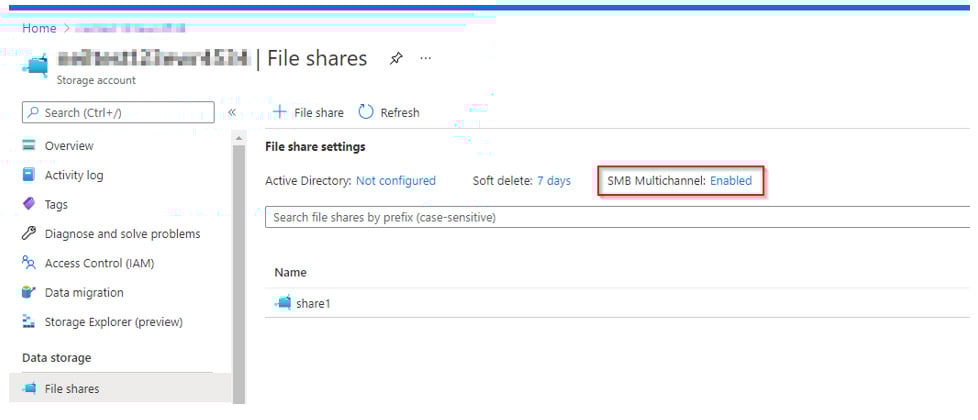Open Activity log
978x420 pixels.
[74, 175]
